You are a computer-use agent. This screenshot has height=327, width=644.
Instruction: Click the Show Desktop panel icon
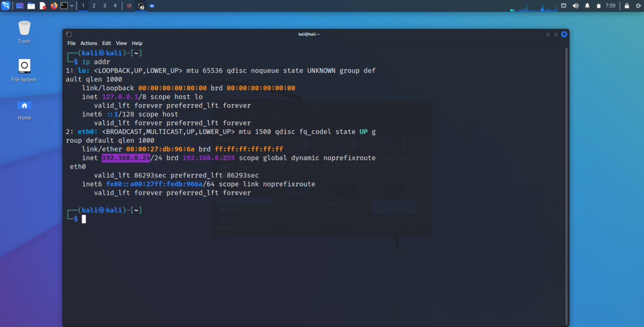point(20,6)
